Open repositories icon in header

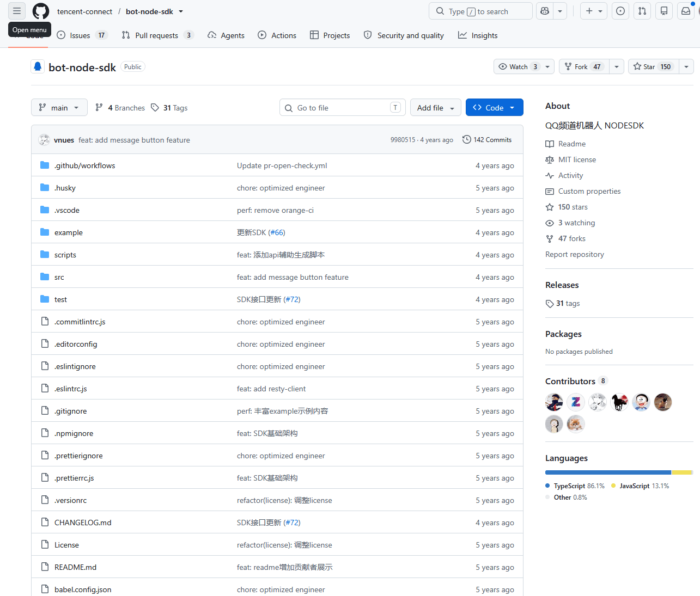[664, 11]
